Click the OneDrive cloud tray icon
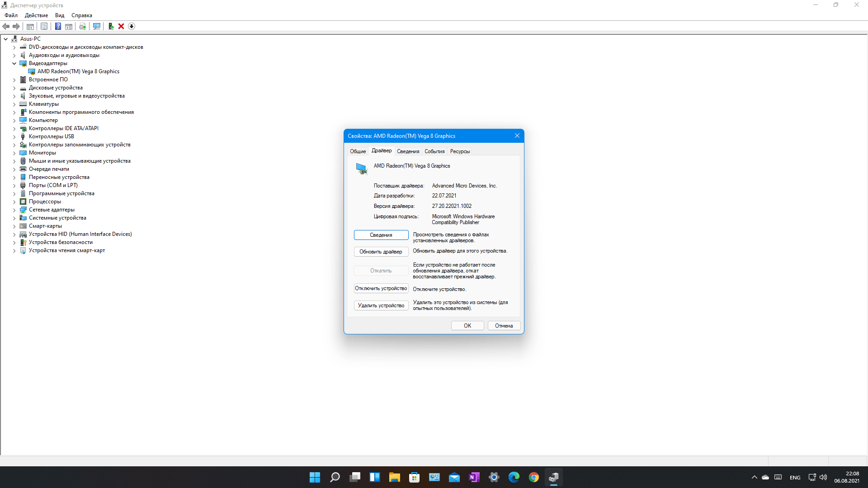 (x=765, y=477)
